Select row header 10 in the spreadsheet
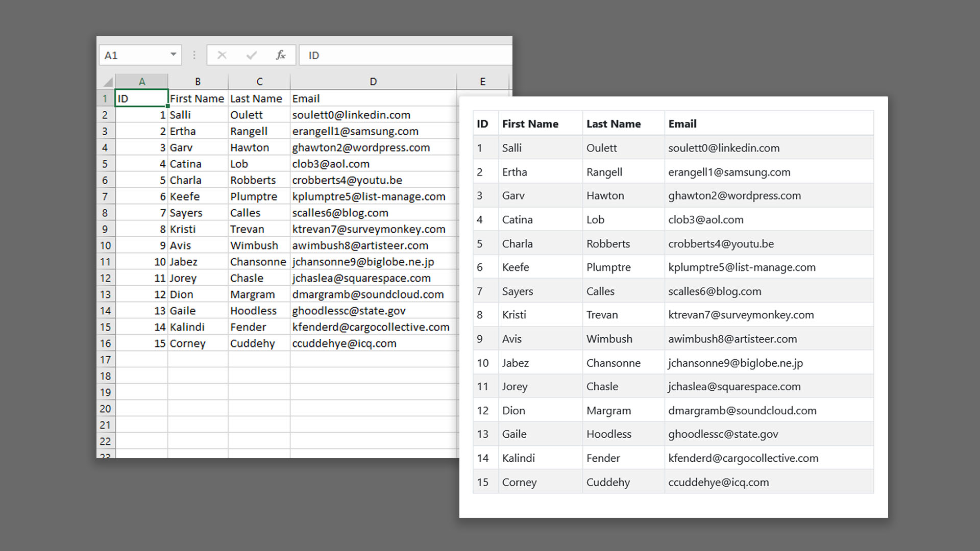980x551 pixels. click(x=106, y=245)
